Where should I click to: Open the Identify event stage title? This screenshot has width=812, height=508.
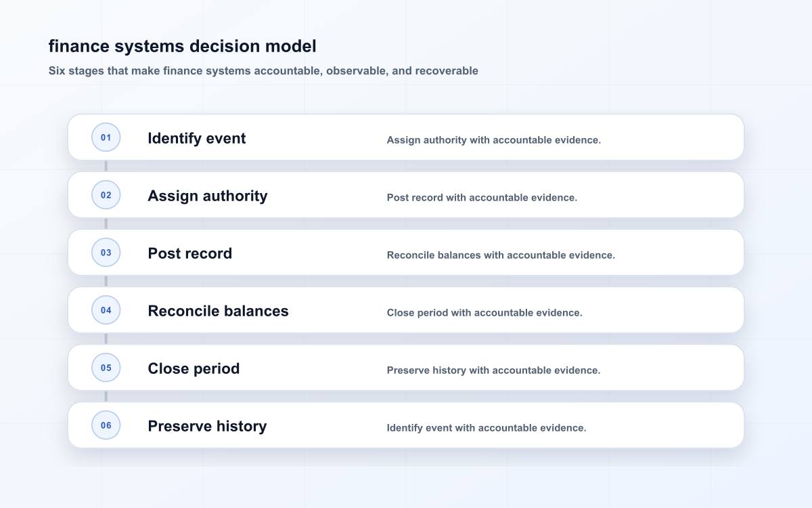pos(197,138)
